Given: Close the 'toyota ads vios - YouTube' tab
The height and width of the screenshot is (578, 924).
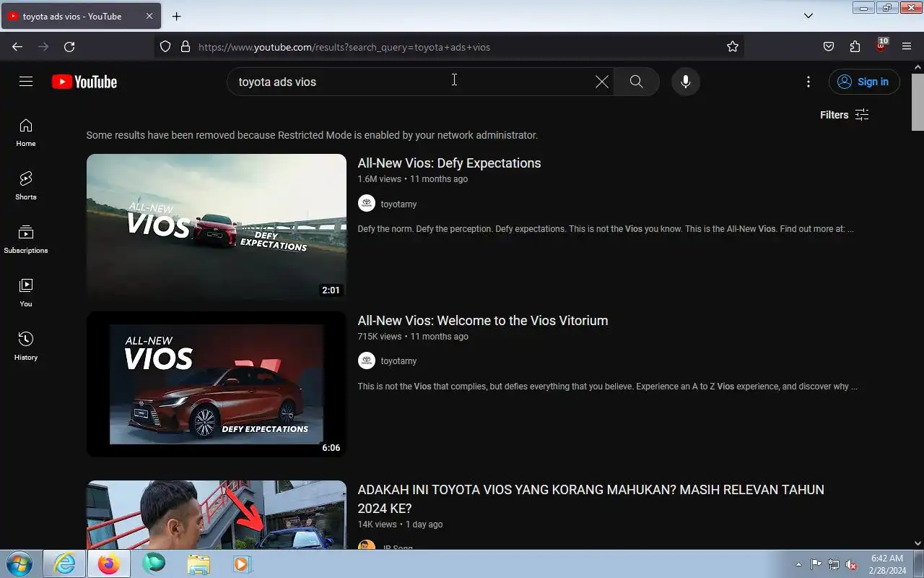Looking at the screenshot, I should pos(149,16).
